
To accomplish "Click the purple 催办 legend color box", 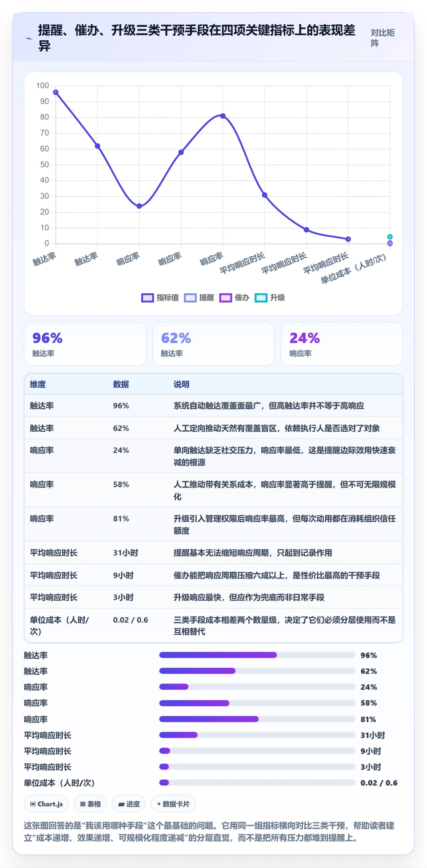I will click(225, 298).
